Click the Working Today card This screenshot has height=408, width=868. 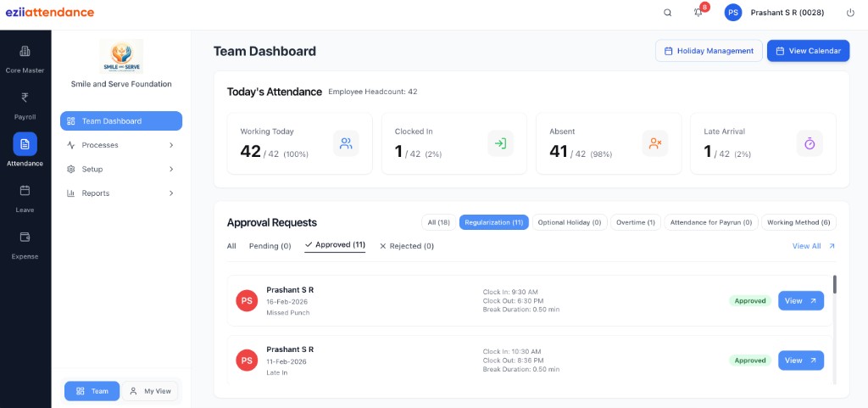[x=299, y=143]
